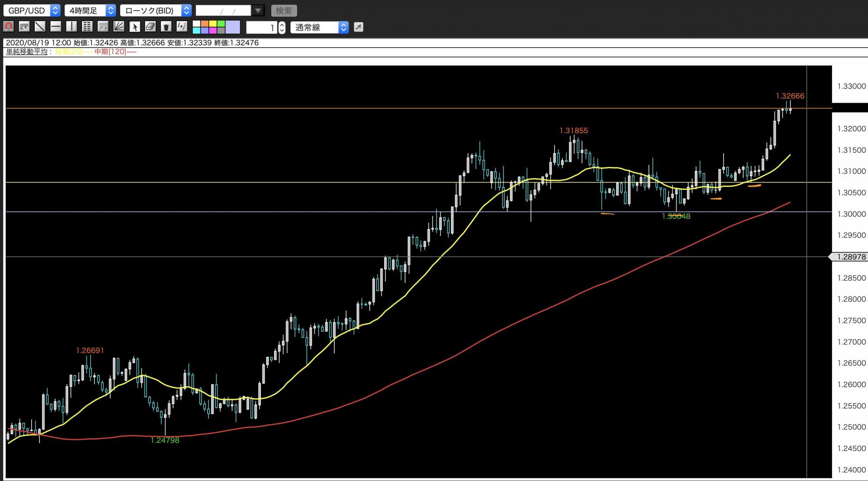Click the 1.30000 price axis label
868x481 pixels.
852,214
